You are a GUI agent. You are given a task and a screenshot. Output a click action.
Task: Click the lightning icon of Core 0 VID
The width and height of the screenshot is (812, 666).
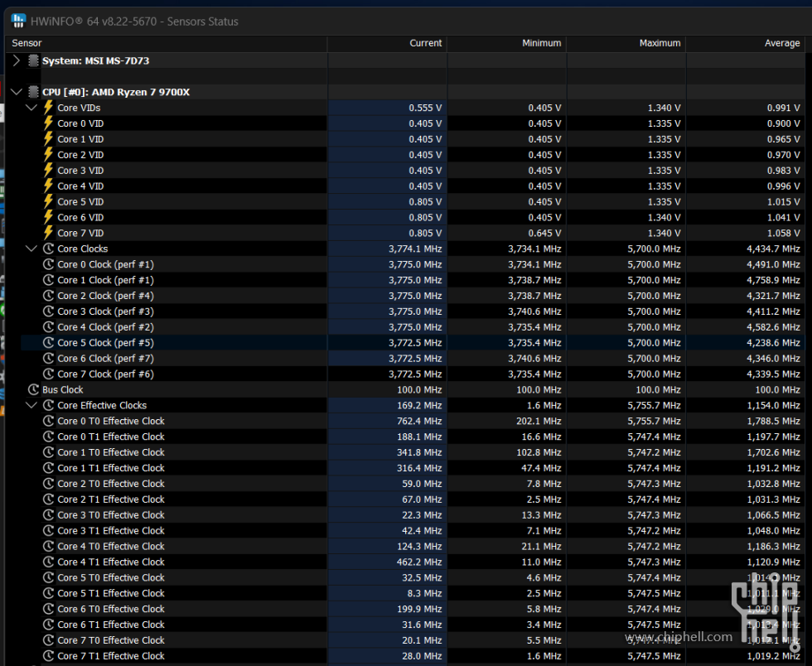coord(48,123)
